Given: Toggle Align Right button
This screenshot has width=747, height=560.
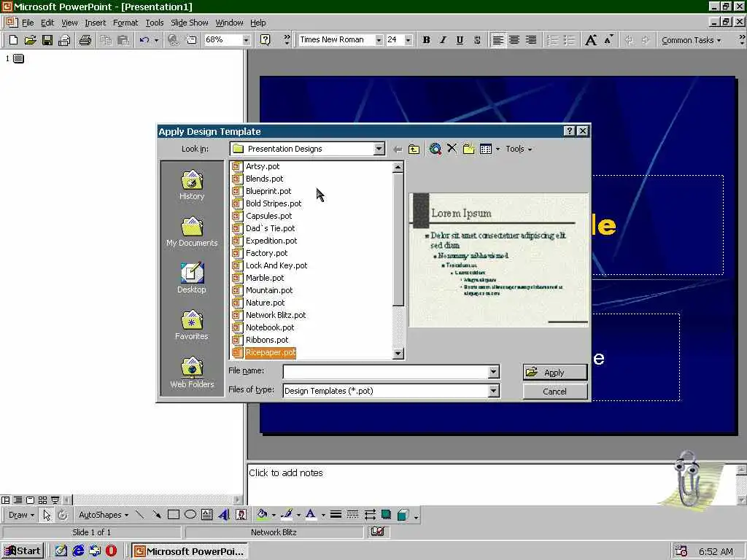Looking at the screenshot, I should point(531,40).
